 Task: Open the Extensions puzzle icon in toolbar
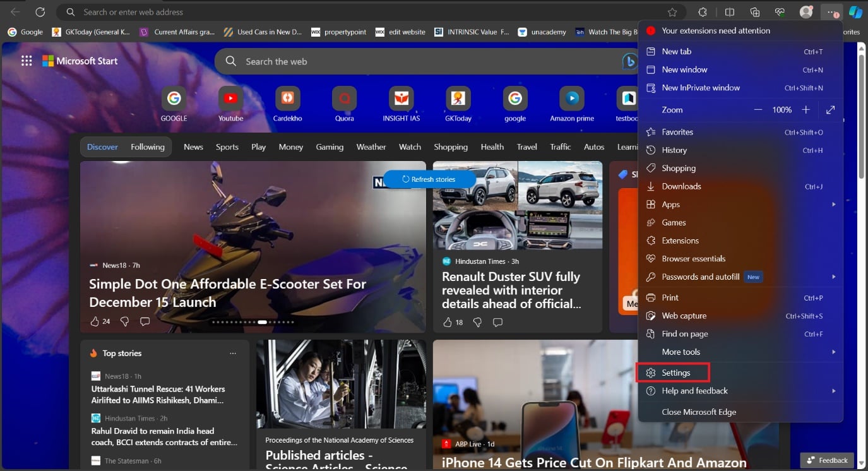click(x=702, y=12)
